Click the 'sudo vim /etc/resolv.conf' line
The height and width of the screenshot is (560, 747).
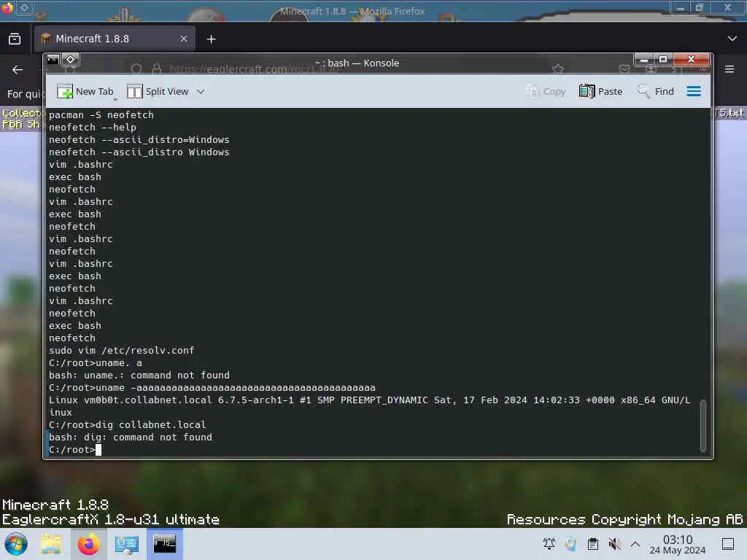point(122,351)
